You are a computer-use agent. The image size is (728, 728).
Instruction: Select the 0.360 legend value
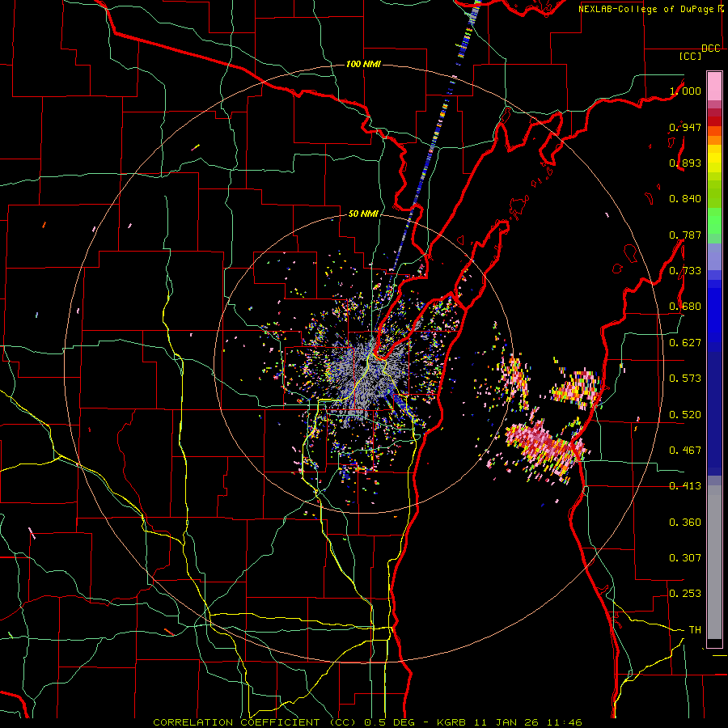[685, 523]
